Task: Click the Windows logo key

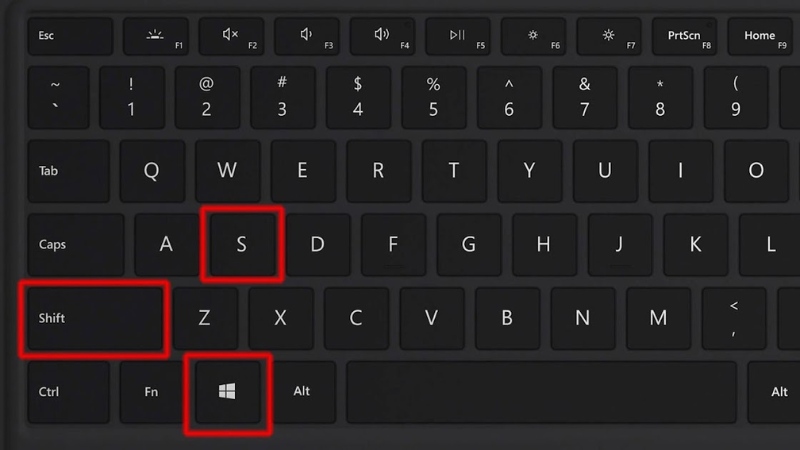Action: [x=228, y=392]
